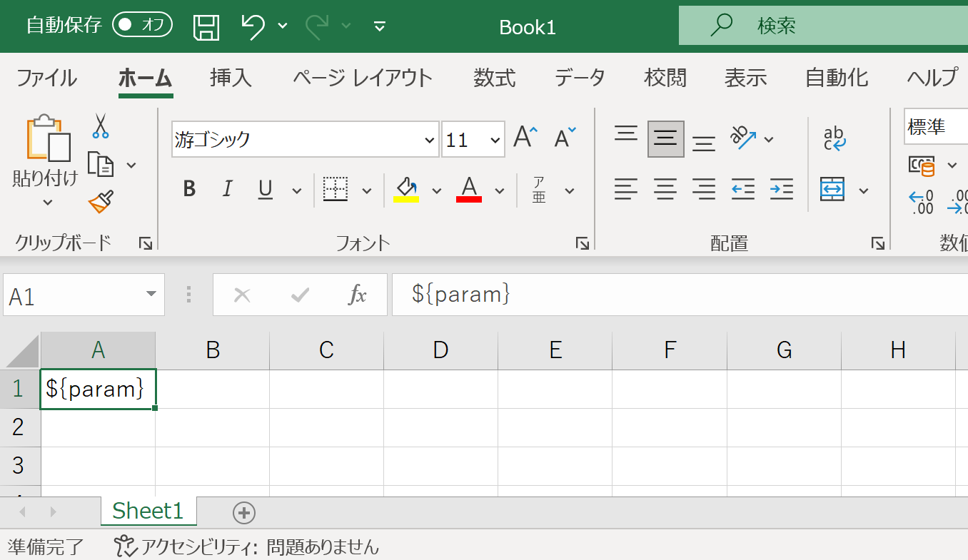Increase font size with large A icon

[525, 138]
